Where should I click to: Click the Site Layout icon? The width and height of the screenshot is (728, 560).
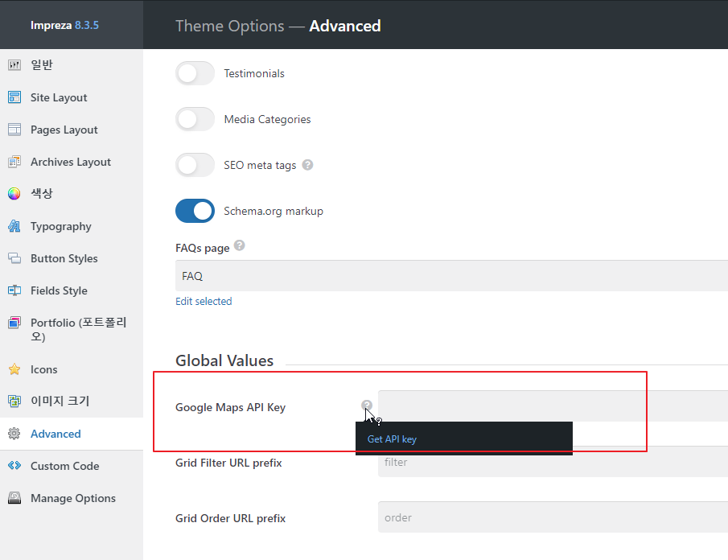click(14, 97)
